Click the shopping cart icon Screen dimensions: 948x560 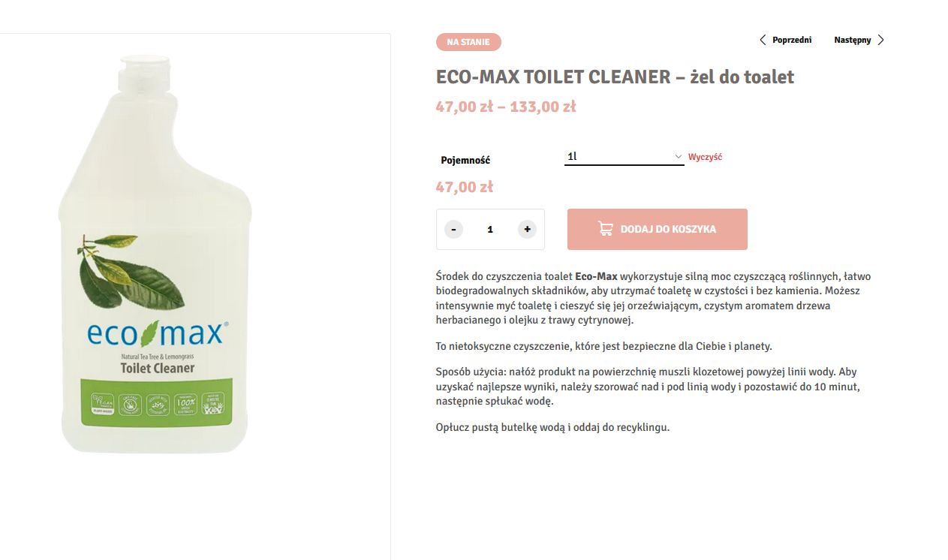(605, 229)
